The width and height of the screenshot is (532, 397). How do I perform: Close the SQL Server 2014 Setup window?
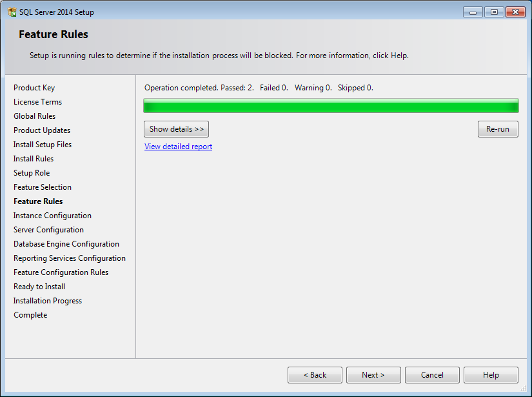(x=515, y=12)
